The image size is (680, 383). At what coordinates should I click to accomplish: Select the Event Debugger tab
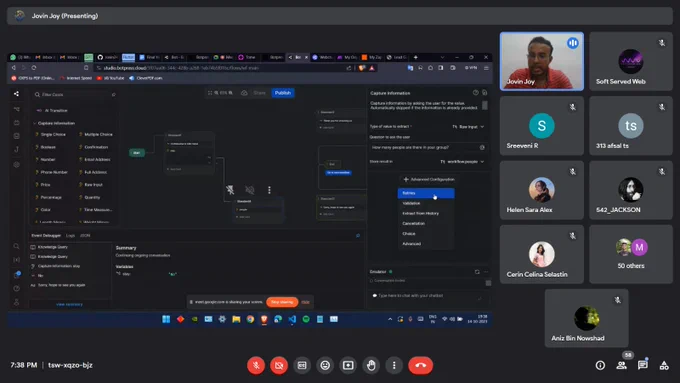[46, 236]
